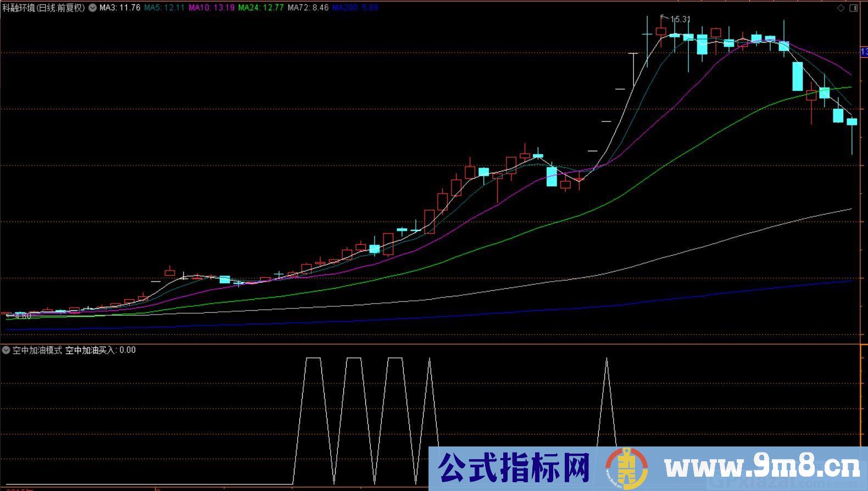
Task: Click the 15.31 high price marker
Action: tap(680, 19)
